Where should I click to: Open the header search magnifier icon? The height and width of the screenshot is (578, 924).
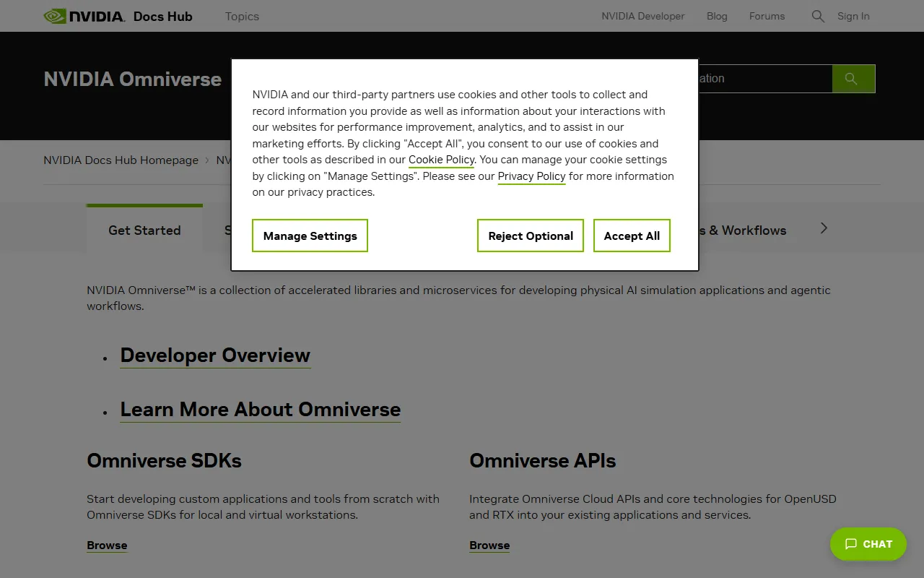point(818,16)
